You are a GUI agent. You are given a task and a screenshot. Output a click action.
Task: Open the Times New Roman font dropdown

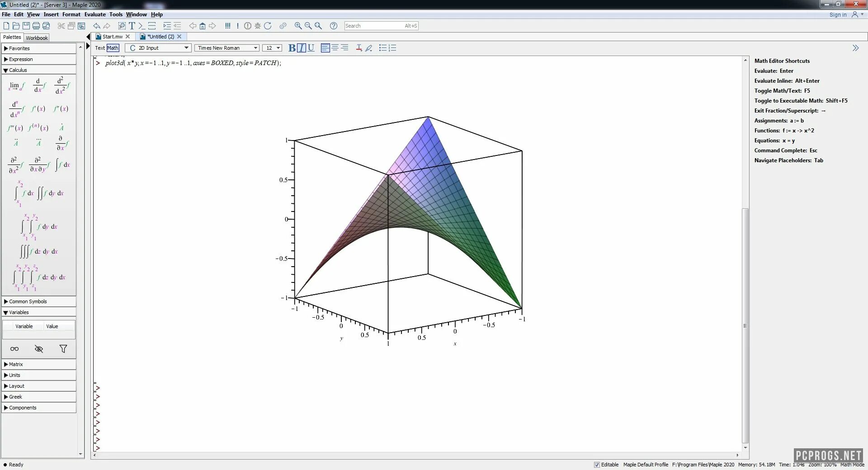(x=227, y=48)
